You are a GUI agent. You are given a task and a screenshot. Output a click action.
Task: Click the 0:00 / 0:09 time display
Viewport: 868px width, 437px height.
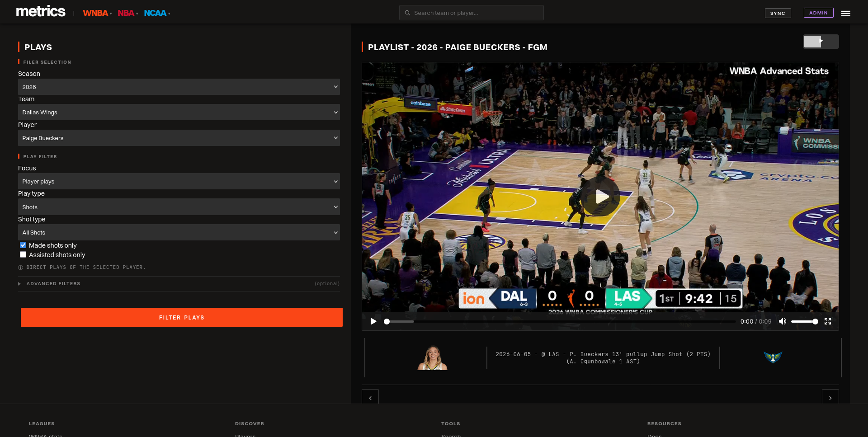[x=756, y=321]
